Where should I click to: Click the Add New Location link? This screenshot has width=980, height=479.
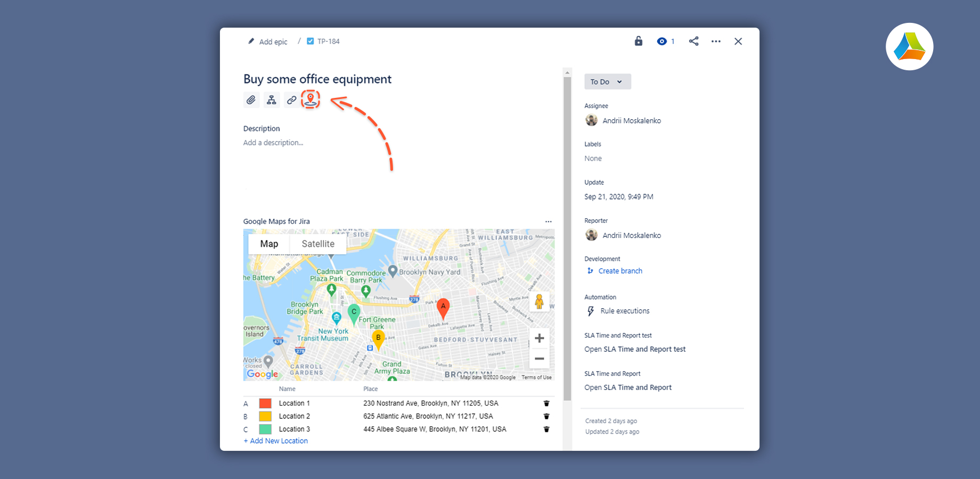click(276, 441)
